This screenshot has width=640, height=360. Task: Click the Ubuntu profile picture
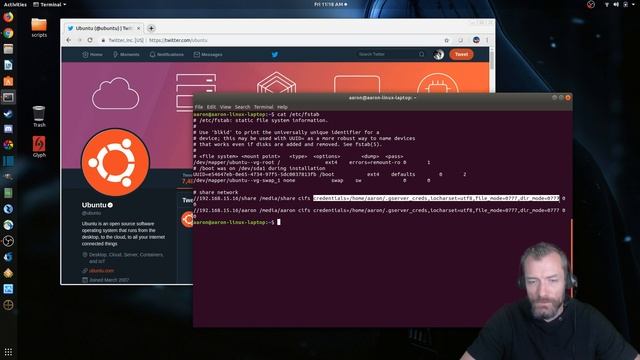pyautogui.click(x=115, y=162)
